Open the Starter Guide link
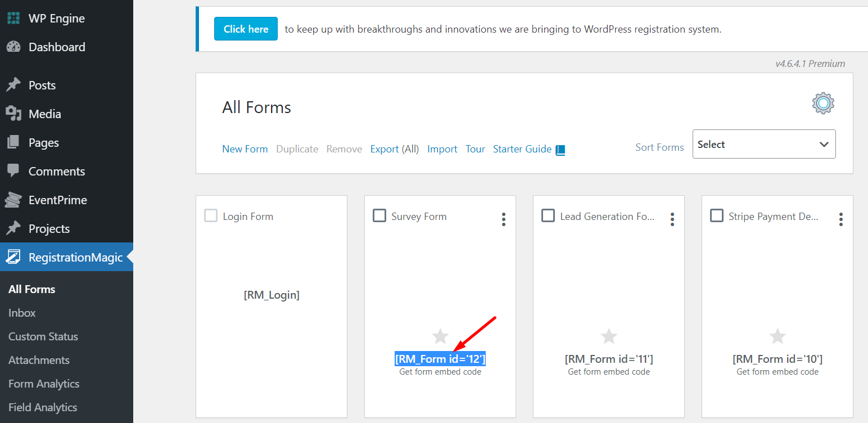Image resolution: width=868 pixels, height=423 pixels. 522,149
